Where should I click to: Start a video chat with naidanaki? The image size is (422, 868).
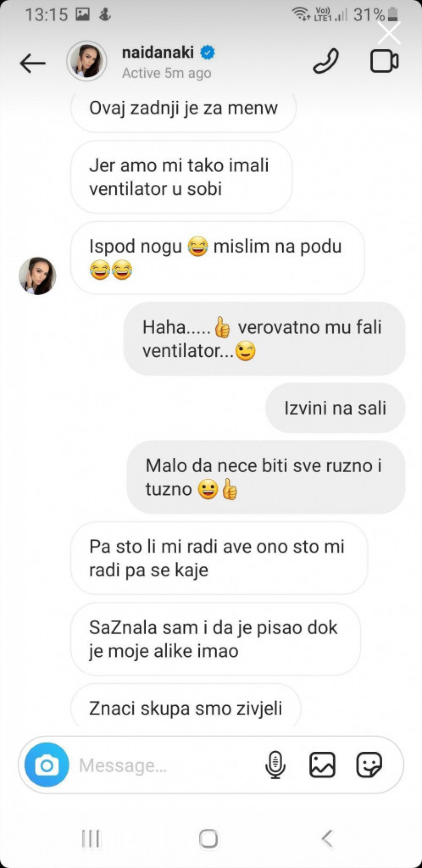point(384,61)
